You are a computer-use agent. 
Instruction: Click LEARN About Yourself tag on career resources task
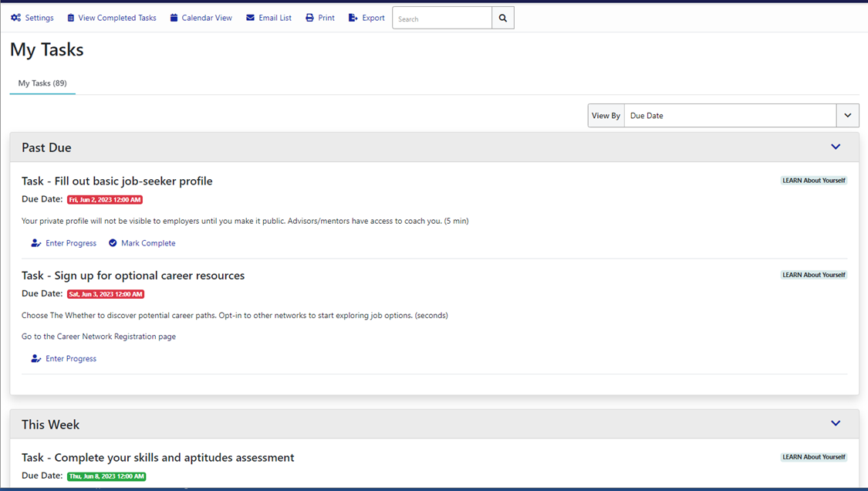pyautogui.click(x=814, y=275)
